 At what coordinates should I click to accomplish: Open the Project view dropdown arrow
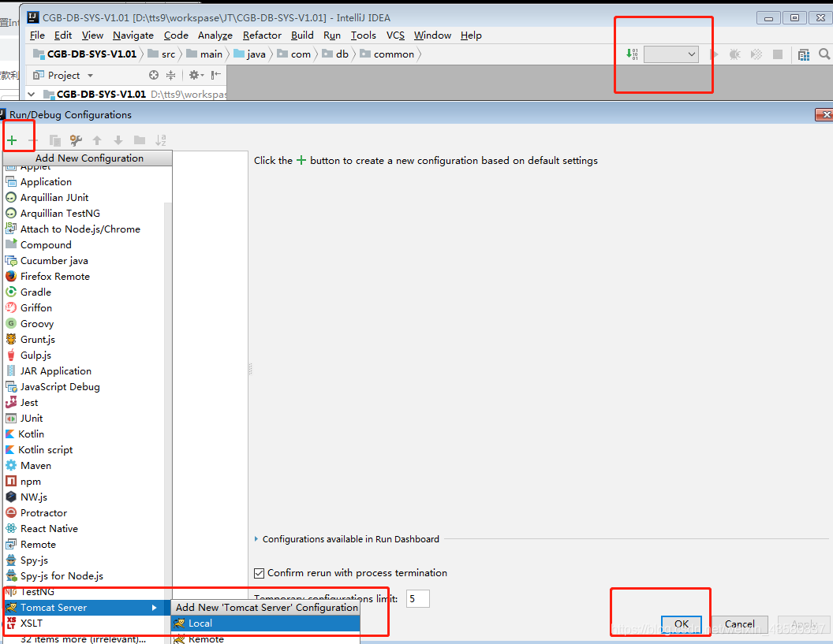click(x=90, y=76)
